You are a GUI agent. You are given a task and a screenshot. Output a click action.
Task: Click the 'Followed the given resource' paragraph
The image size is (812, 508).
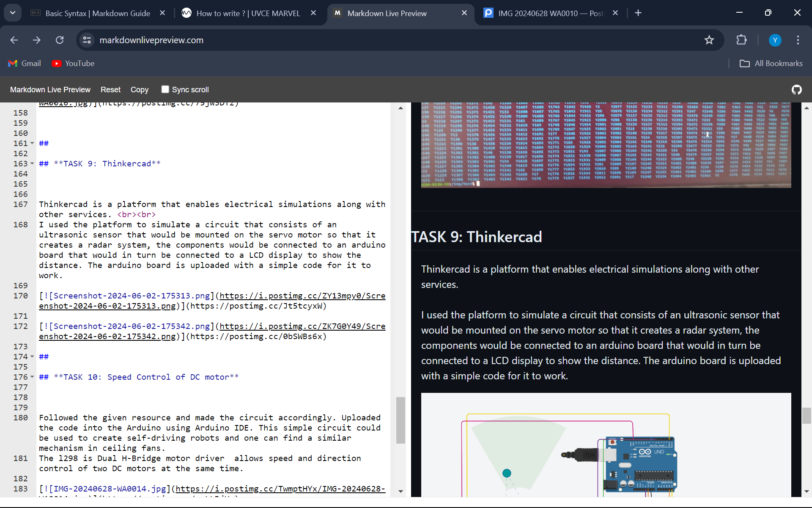(210, 433)
